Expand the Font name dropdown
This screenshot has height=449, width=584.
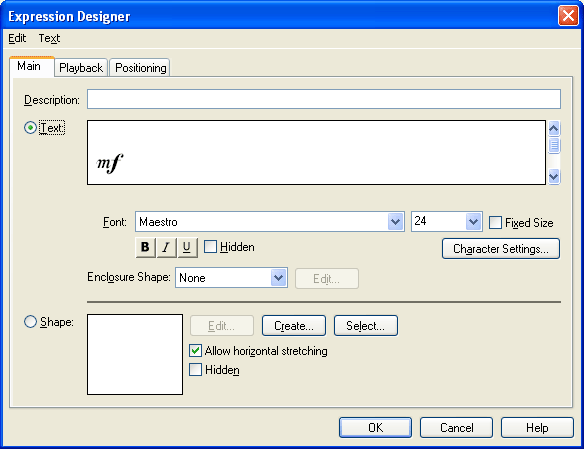coord(395,222)
